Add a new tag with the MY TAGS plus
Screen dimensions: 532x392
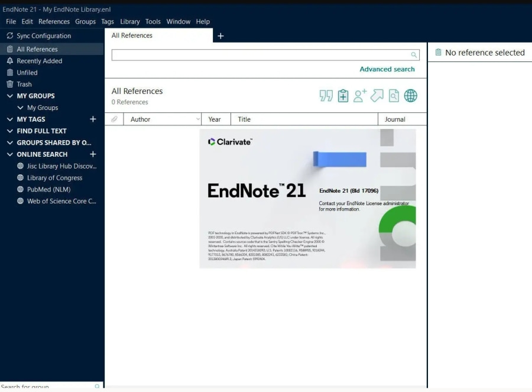(93, 119)
